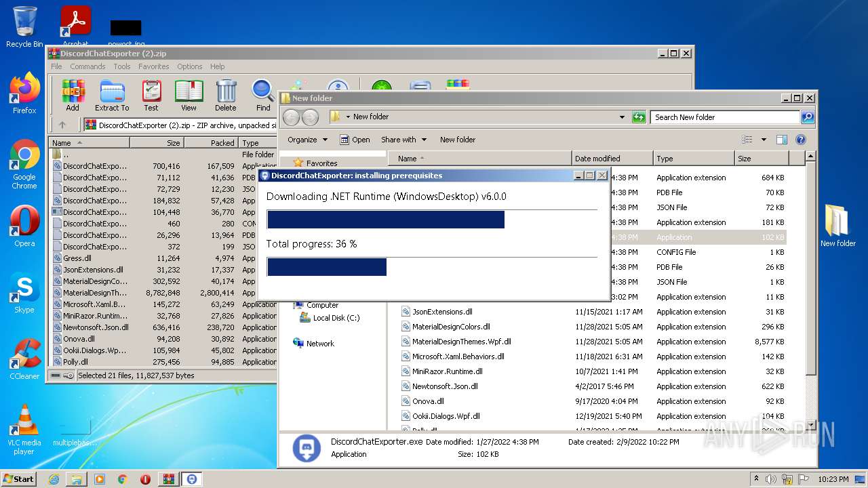Launch Opera from the desktop icon
868x488 pixels.
pyautogui.click(x=24, y=227)
